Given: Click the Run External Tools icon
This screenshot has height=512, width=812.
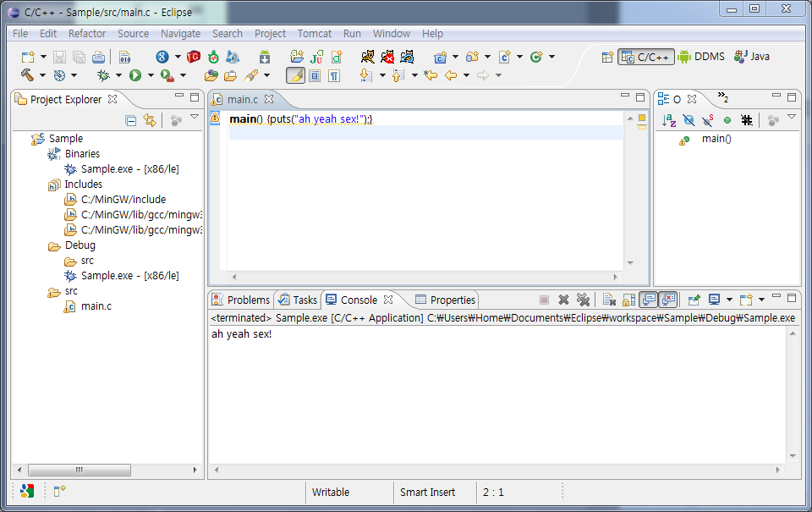Looking at the screenshot, I should (x=167, y=75).
